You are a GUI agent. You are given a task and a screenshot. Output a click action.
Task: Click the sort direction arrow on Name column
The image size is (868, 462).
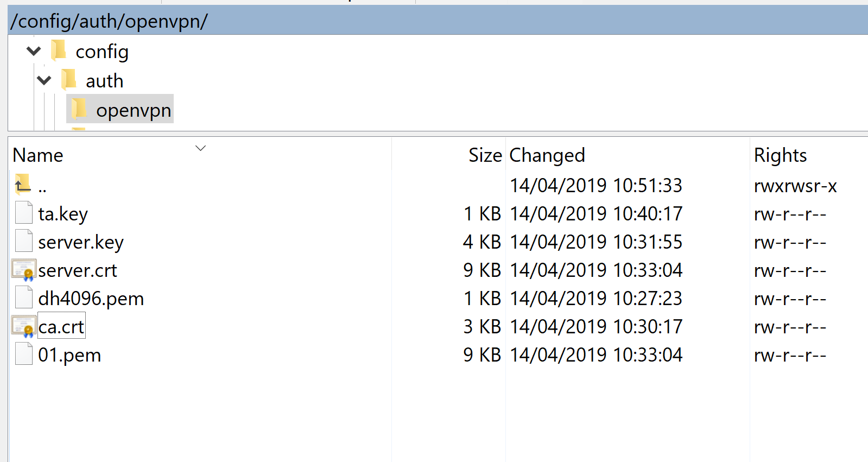tap(200, 147)
